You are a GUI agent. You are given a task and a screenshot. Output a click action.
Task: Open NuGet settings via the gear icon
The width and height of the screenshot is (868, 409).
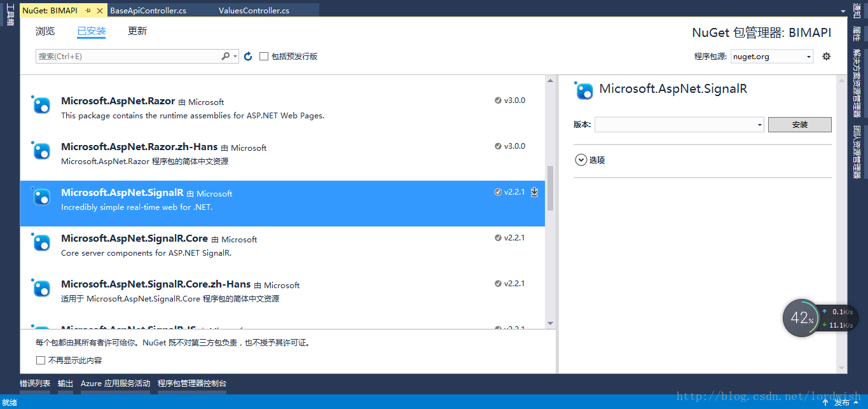[x=827, y=57]
